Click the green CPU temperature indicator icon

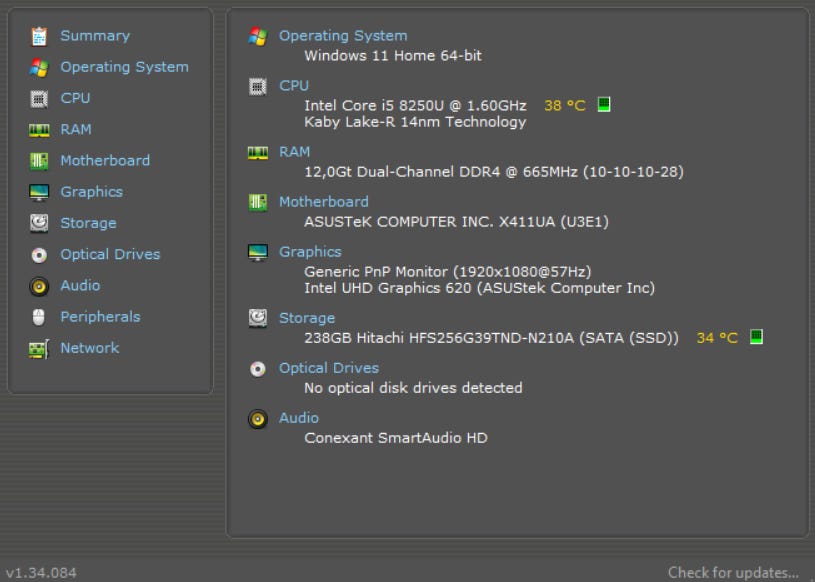click(603, 104)
